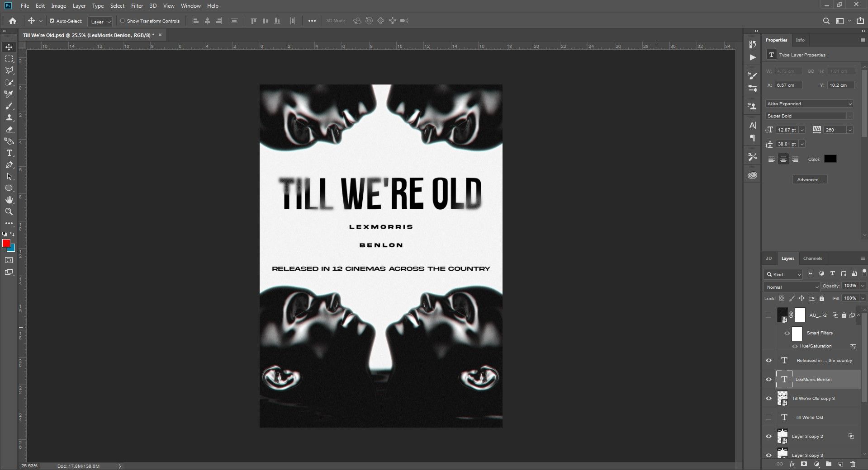
Task: Open the red foreground color swatch
Action: (6, 244)
